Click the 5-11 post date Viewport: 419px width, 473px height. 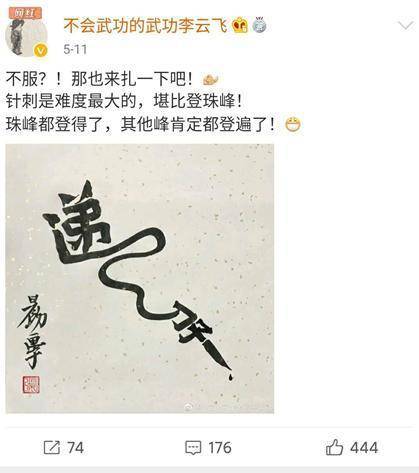pyautogui.click(x=75, y=50)
